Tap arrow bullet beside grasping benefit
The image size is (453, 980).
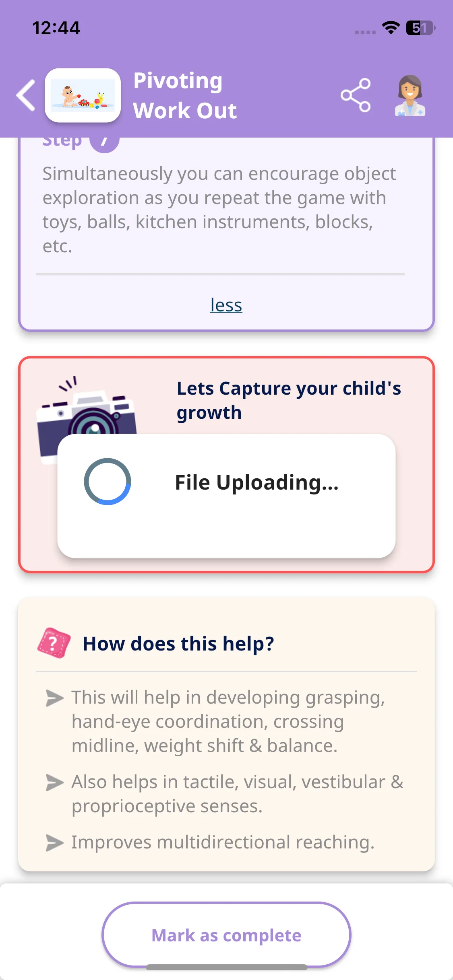tap(55, 698)
